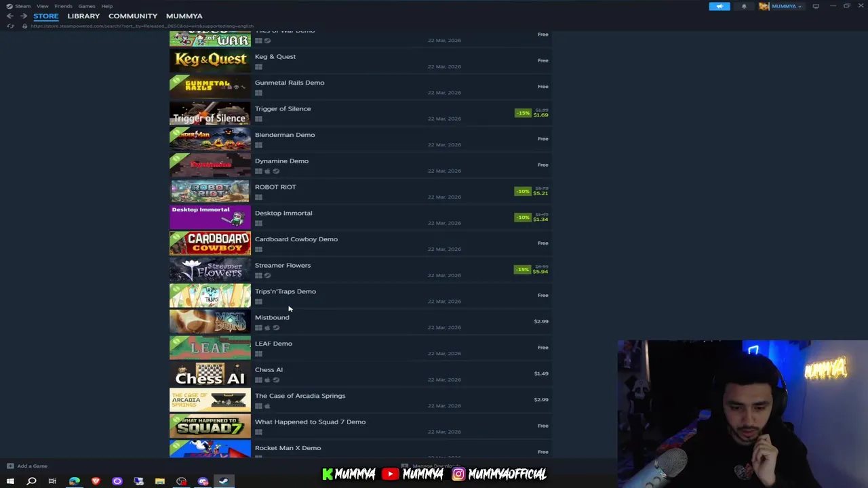Open the notifications bell
This screenshot has width=868, height=488.
click(x=744, y=6)
